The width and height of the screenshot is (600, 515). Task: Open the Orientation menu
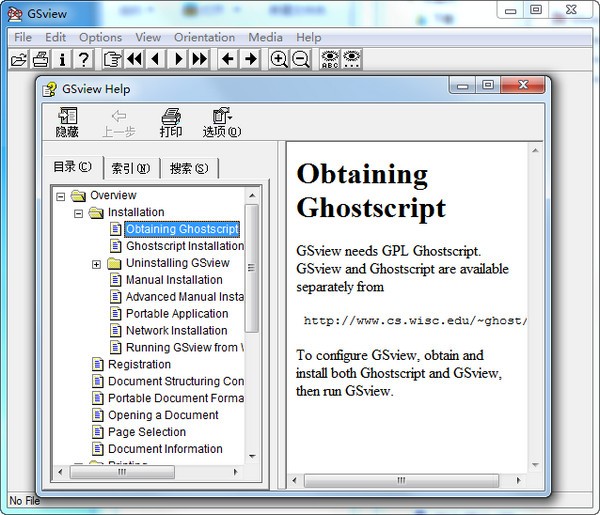click(x=204, y=37)
